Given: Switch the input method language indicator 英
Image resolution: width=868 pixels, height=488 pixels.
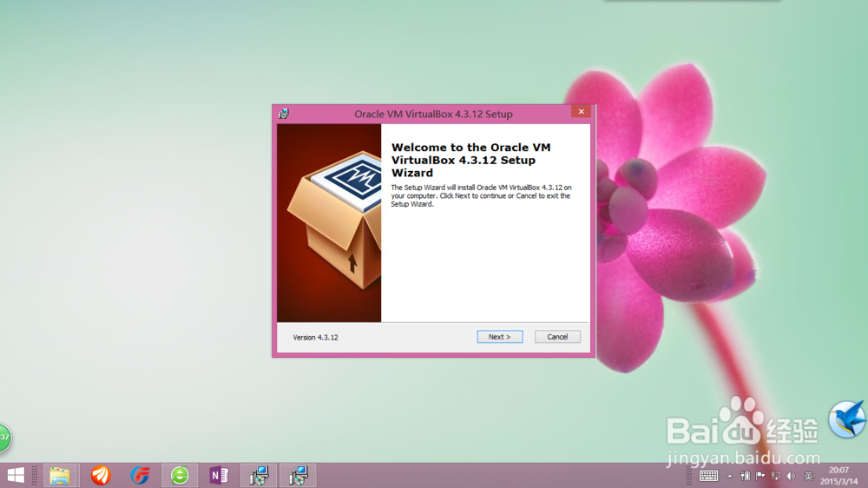Looking at the screenshot, I should [808, 476].
